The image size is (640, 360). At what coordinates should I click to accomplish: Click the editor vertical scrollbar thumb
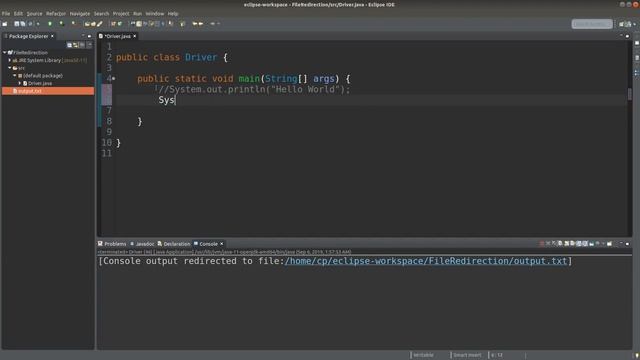pos(630,93)
